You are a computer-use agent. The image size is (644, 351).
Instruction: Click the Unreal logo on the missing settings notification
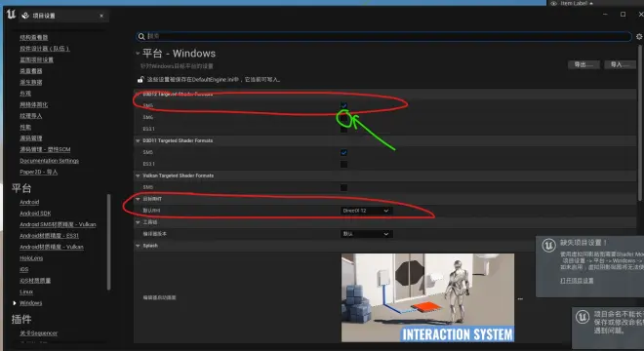pyautogui.click(x=548, y=245)
